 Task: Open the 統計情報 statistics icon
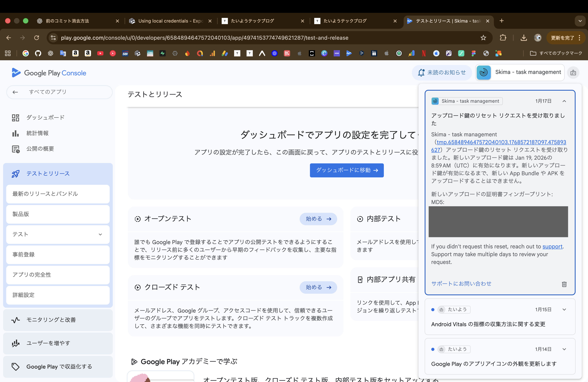(x=15, y=133)
